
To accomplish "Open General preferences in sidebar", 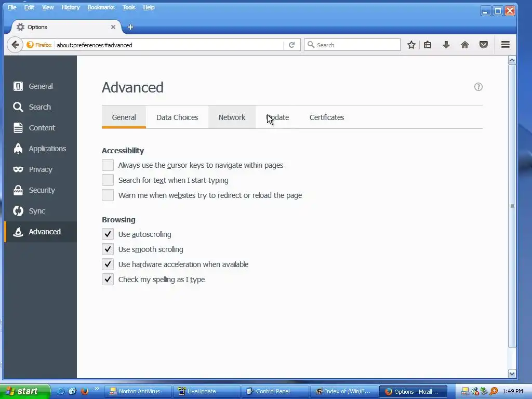I will pyautogui.click(x=41, y=86).
